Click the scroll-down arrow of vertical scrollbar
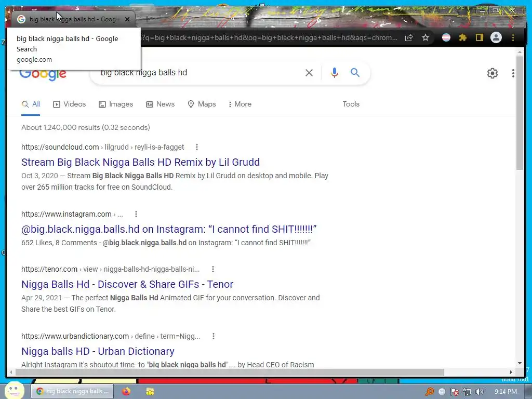The height and width of the screenshot is (399, 532). 520,363
